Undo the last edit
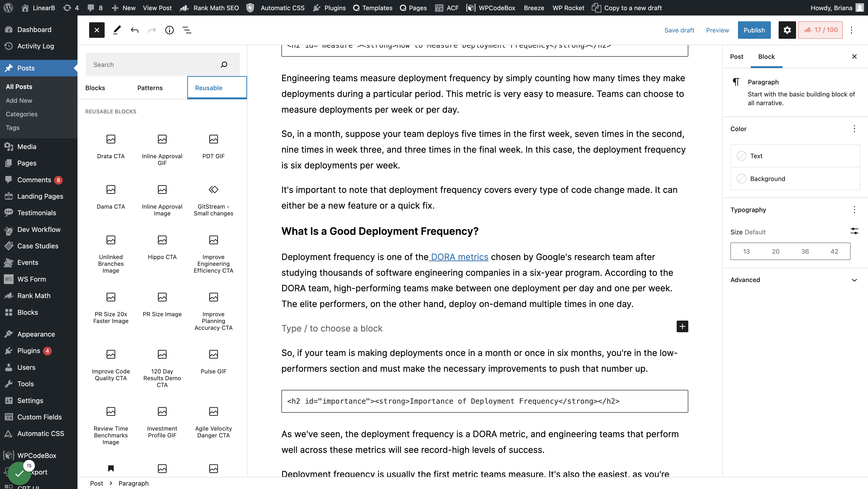The image size is (868, 489). [134, 30]
